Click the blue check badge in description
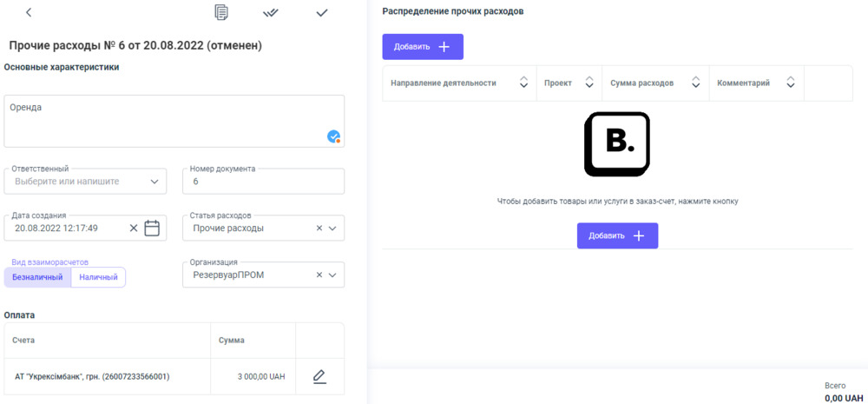The height and width of the screenshot is (404, 868). click(333, 136)
